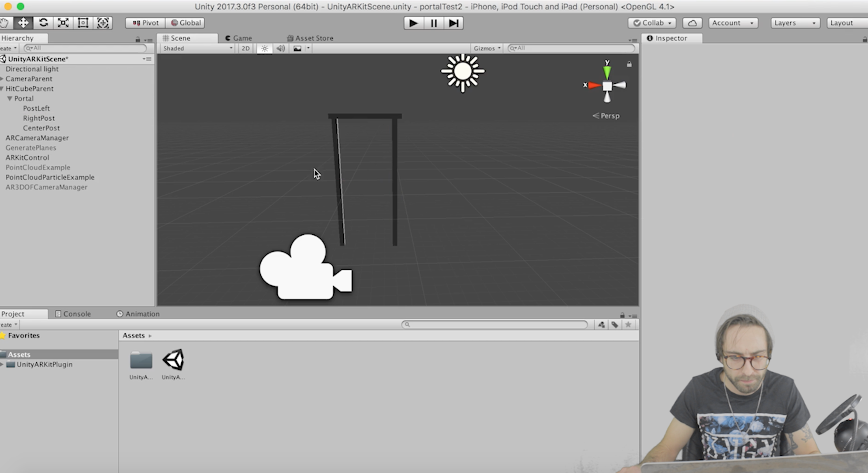Click the Step Forward button in toolbar
This screenshot has width=868, height=473.
point(453,23)
